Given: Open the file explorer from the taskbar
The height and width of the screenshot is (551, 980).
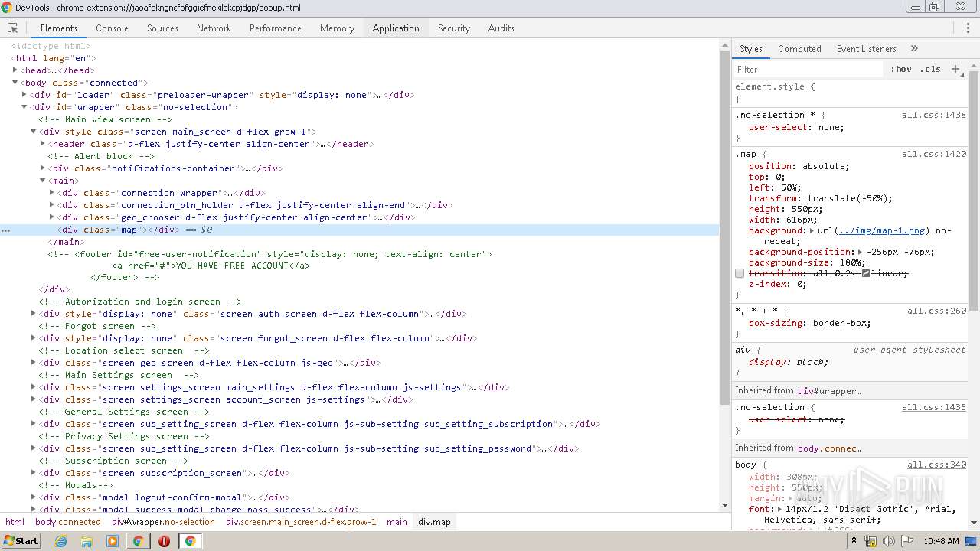Looking at the screenshot, I should (x=87, y=541).
